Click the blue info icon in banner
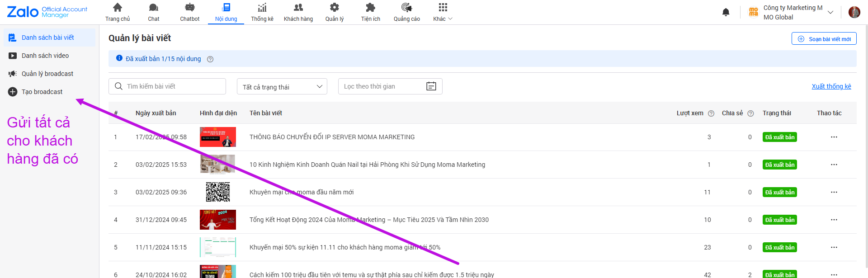 pyautogui.click(x=119, y=58)
